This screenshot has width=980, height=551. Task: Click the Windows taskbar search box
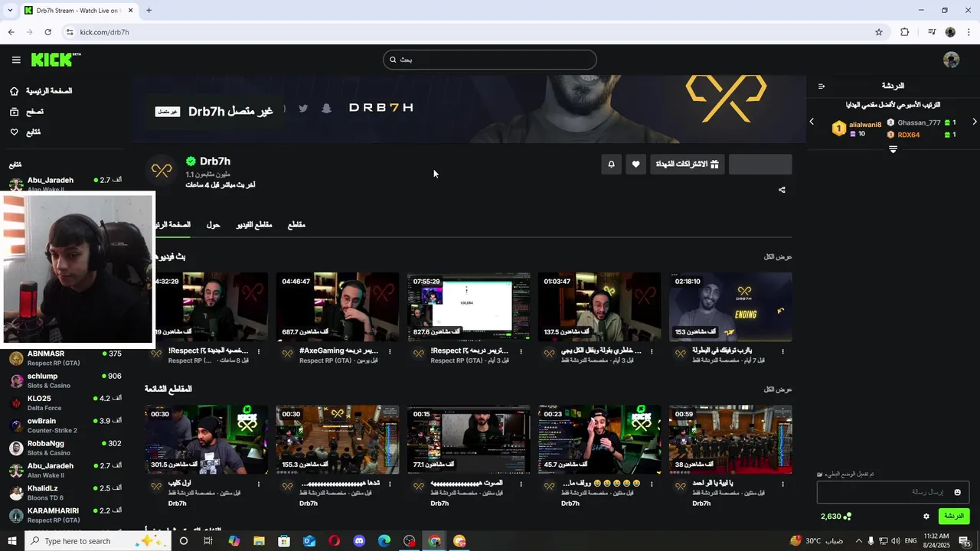[x=98, y=541]
